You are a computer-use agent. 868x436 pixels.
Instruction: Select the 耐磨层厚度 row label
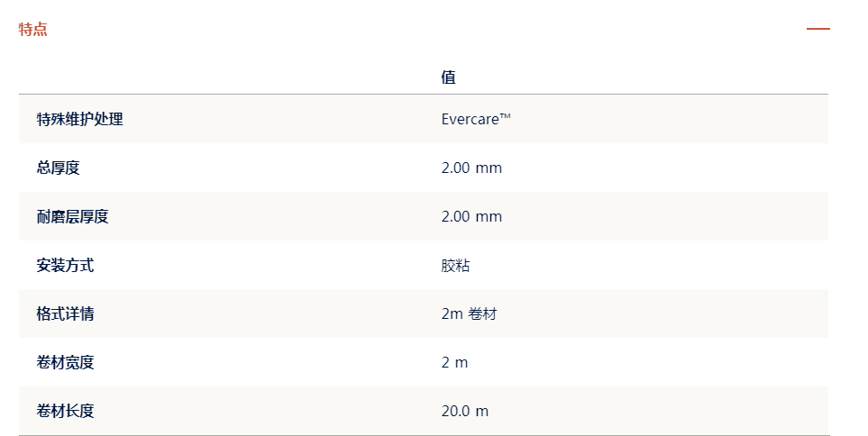tap(72, 216)
